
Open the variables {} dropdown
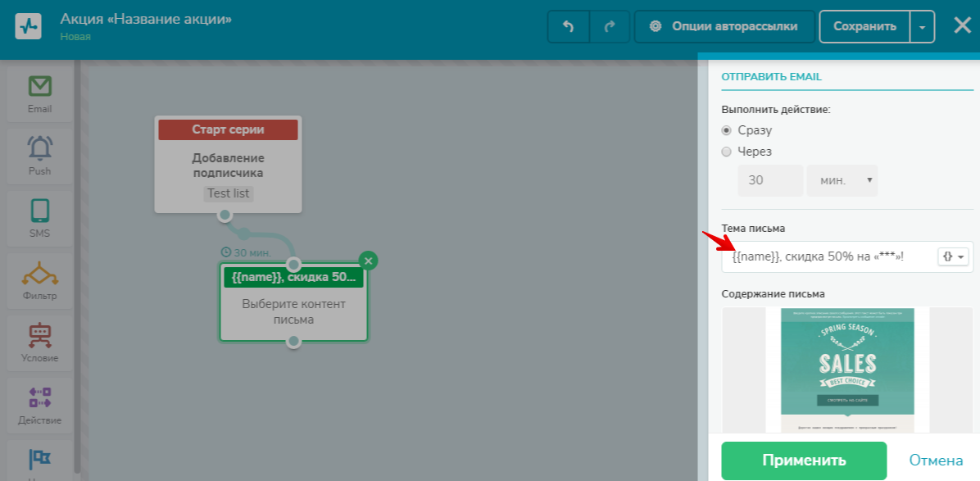tap(953, 256)
